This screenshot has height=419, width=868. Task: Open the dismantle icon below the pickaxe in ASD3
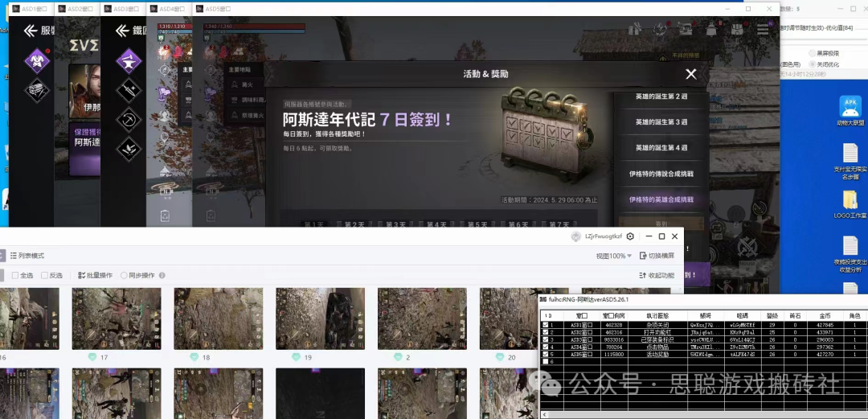129,148
